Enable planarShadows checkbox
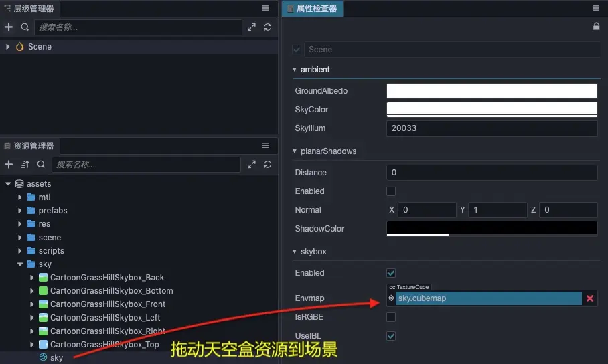The image size is (608, 364). (391, 191)
